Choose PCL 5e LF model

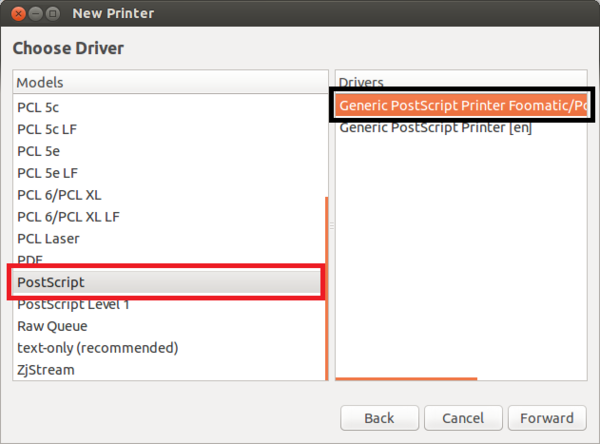click(x=169, y=173)
